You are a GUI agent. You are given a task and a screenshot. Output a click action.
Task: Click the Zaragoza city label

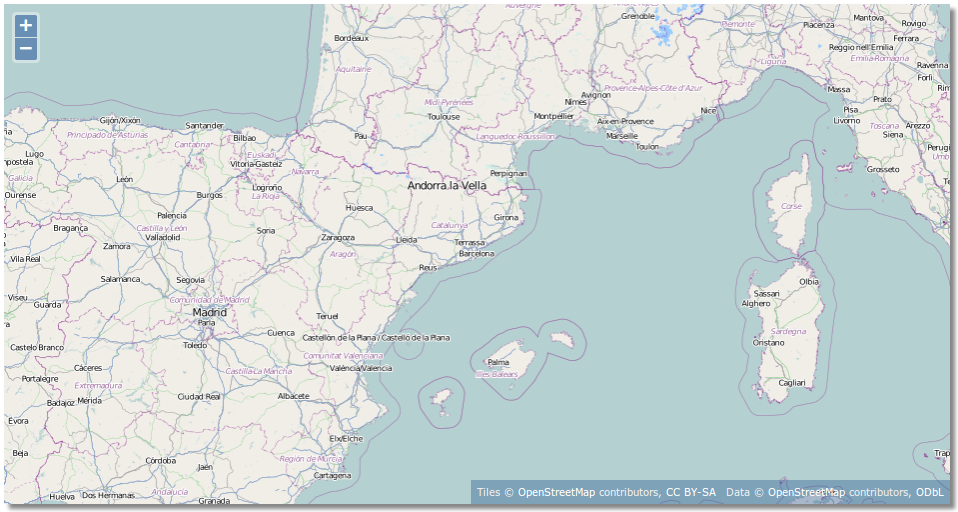(337, 238)
